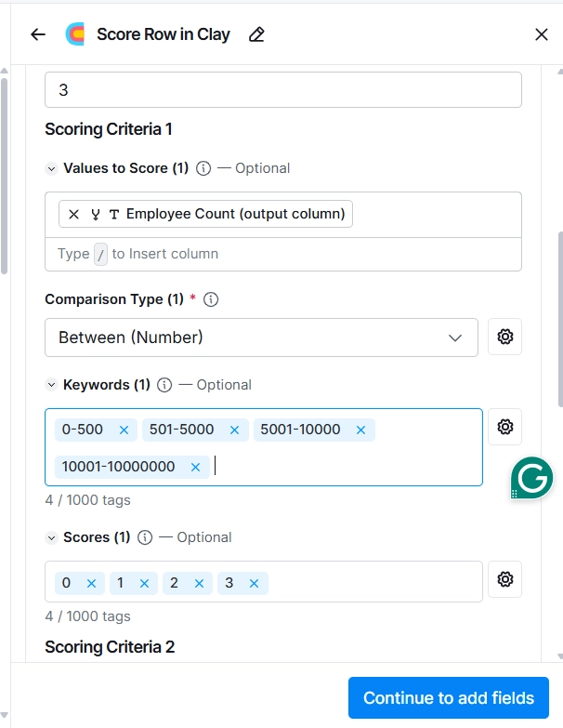Select the Employee Count (output column) chip
The width and height of the screenshot is (563, 728).
[x=205, y=214]
